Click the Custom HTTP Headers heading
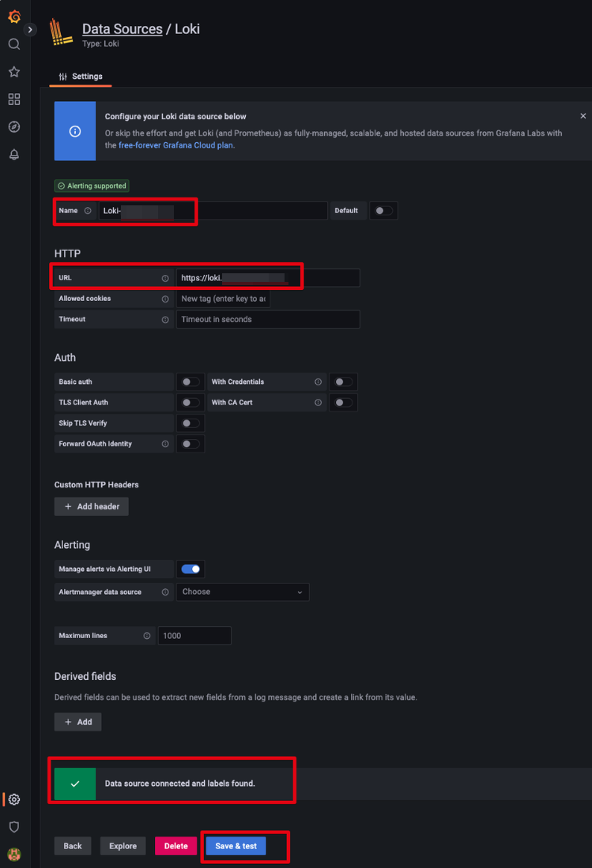Viewport: 592px width, 868px height. point(96,485)
